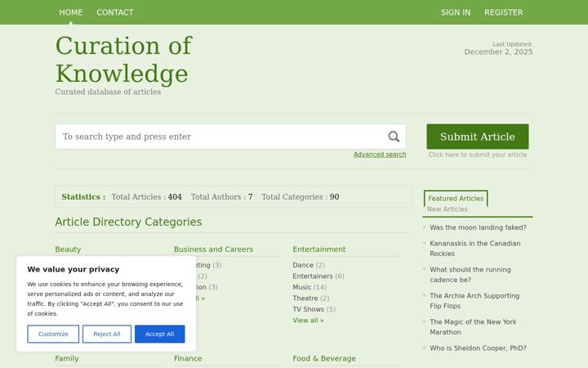Click 'Click here to submit your article' text
Image resolution: width=588 pixels, height=368 pixels.
[478, 155]
